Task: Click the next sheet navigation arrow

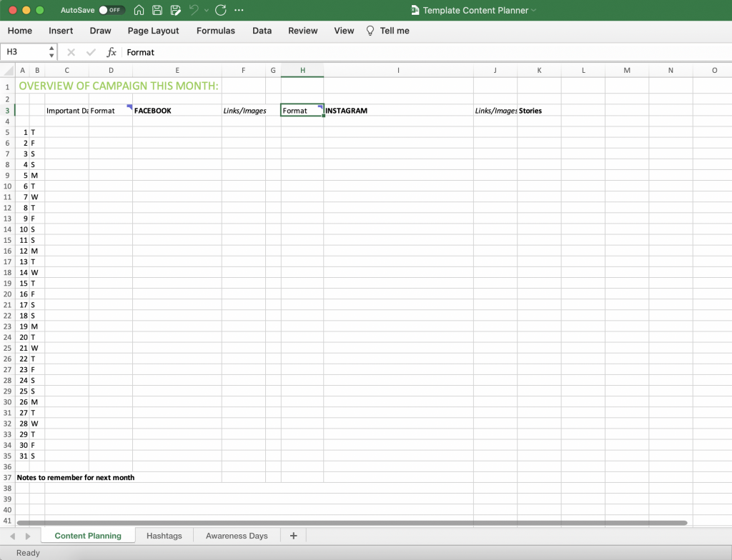Action: click(x=28, y=536)
